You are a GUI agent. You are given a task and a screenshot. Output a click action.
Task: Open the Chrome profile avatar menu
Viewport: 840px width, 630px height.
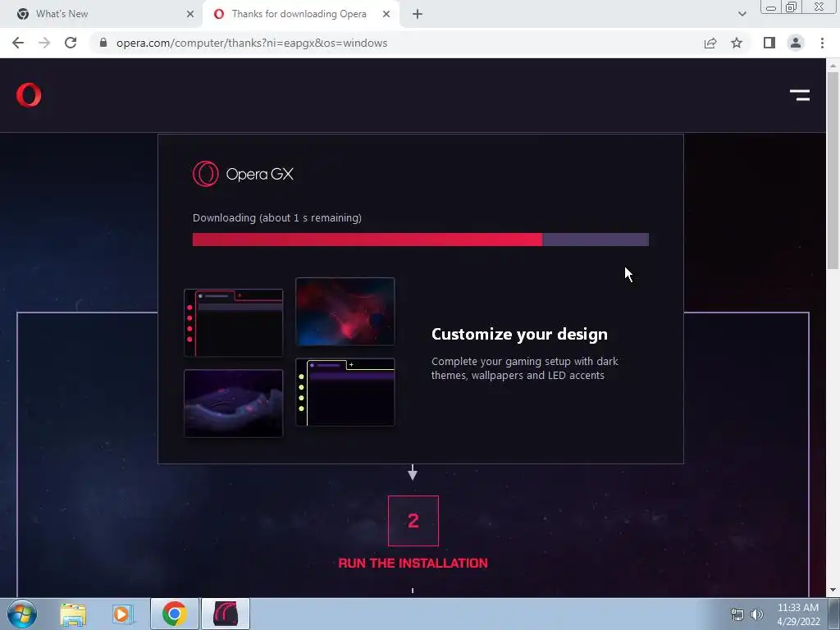tap(796, 43)
